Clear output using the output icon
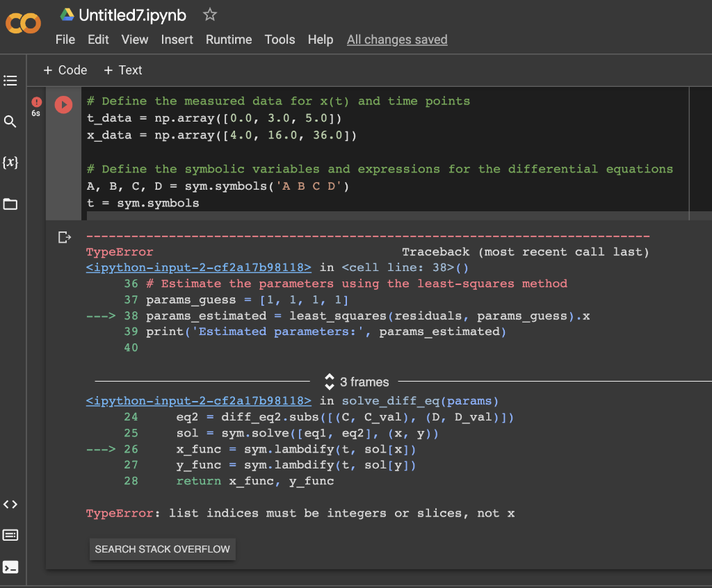 (65, 237)
